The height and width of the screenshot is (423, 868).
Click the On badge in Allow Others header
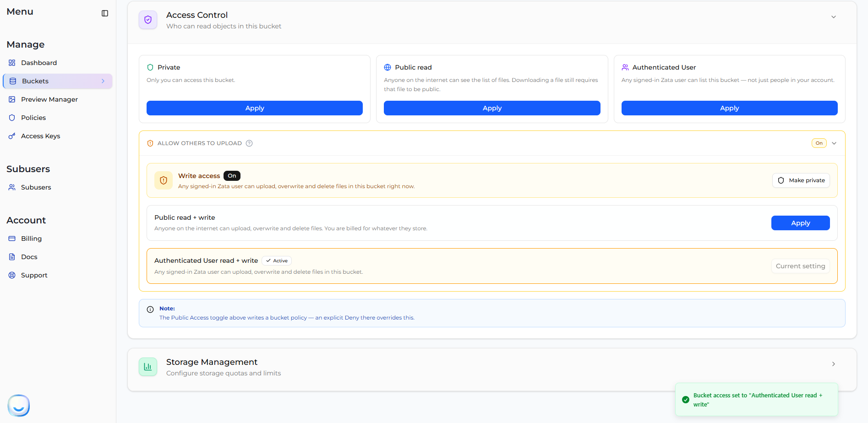819,143
